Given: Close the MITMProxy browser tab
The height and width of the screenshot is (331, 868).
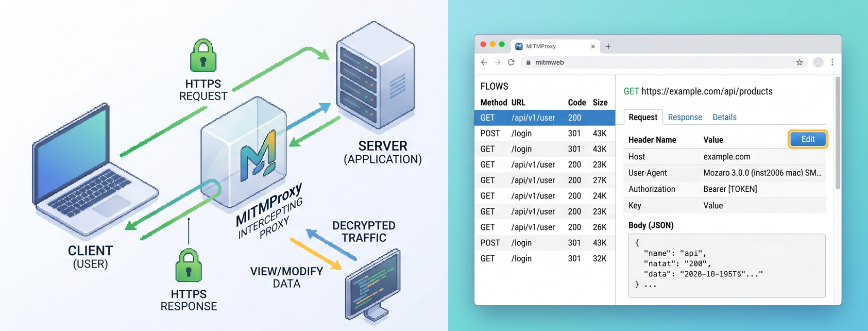Looking at the screenshot, I should [593, 46].
